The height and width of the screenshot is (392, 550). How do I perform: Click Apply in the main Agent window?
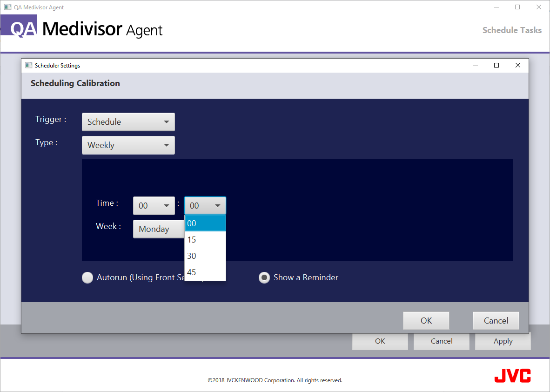click(503, 341)
